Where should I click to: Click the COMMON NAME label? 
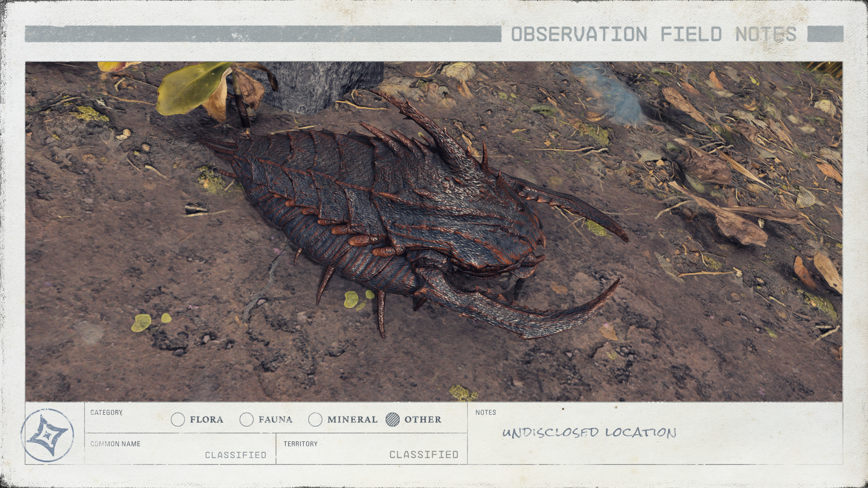(x=115, y=444)
